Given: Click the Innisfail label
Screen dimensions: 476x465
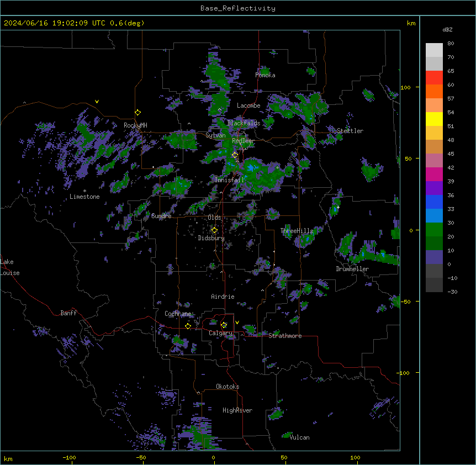Looking at the screenshot, I should click(229, 180).
